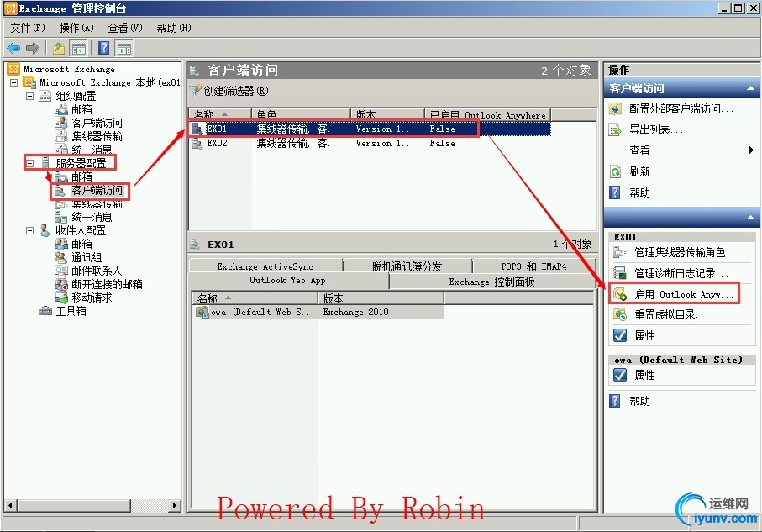Sort virtual directories by 版本 column
The image size is (762, 532).
[381, 298]
